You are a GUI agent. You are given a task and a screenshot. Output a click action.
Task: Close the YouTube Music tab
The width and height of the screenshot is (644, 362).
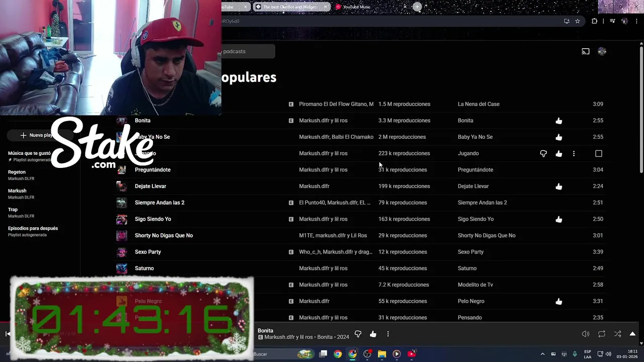point(405,7)
